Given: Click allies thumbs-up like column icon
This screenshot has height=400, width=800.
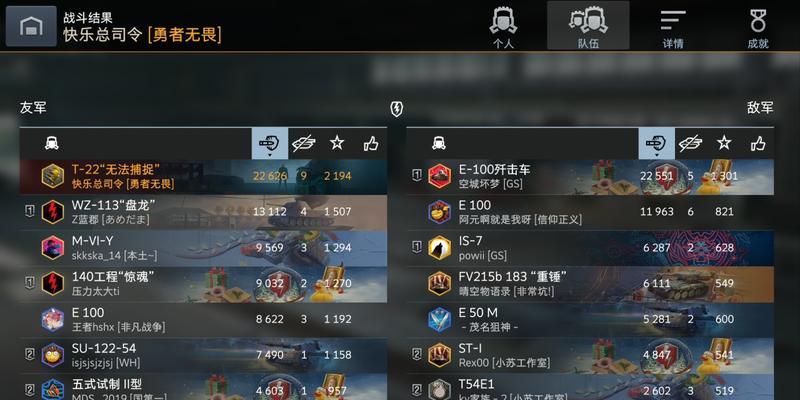Looking at the screenshot, I should point(371,143).
